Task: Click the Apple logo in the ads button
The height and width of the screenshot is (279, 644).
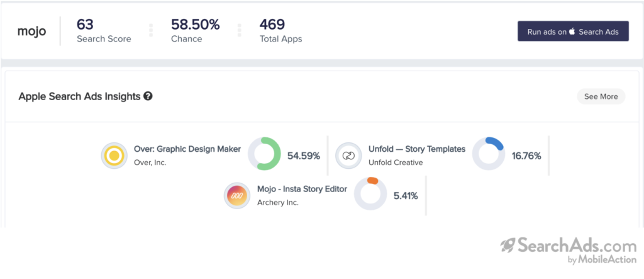Action: (x=572, y=31)
